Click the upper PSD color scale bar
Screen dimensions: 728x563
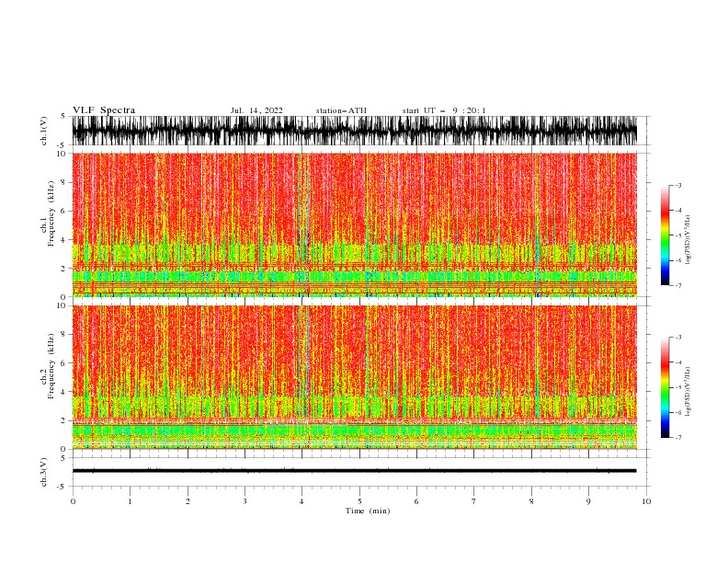[665, 236]
